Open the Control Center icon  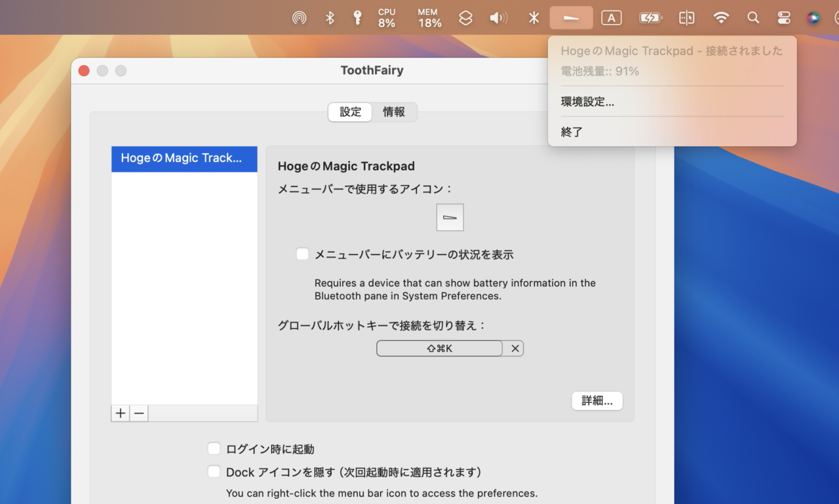(784, 18)
